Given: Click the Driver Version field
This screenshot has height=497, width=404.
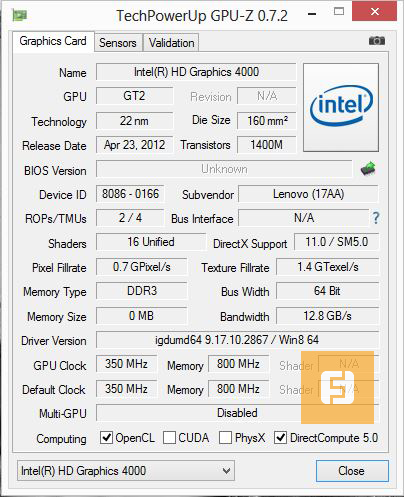Looking at the screenshot, I should tap(237, 340).
